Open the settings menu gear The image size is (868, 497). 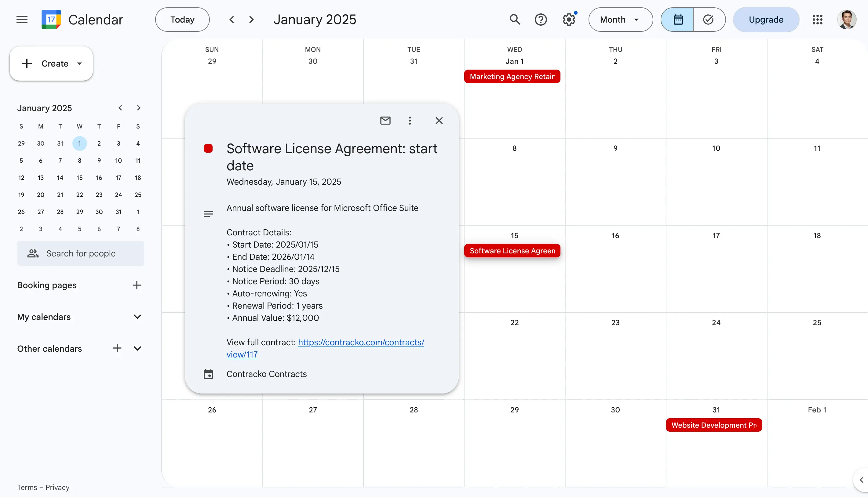pyautogui.click(x=568, y=20)
